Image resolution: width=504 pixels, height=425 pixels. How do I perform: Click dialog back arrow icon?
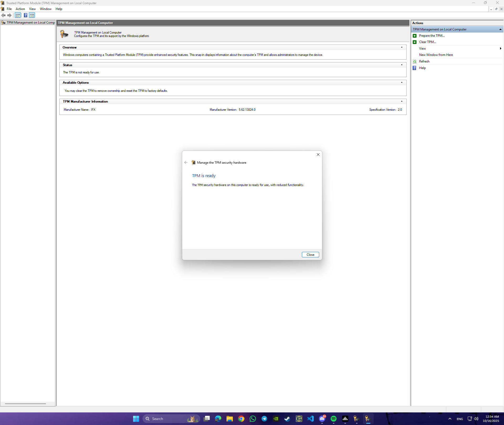[x=186, y=163]
